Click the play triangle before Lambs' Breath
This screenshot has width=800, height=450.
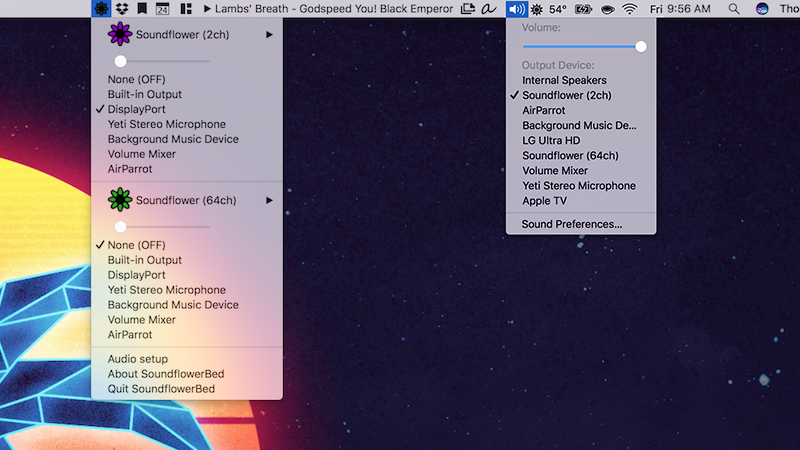[x=207, y=9]
